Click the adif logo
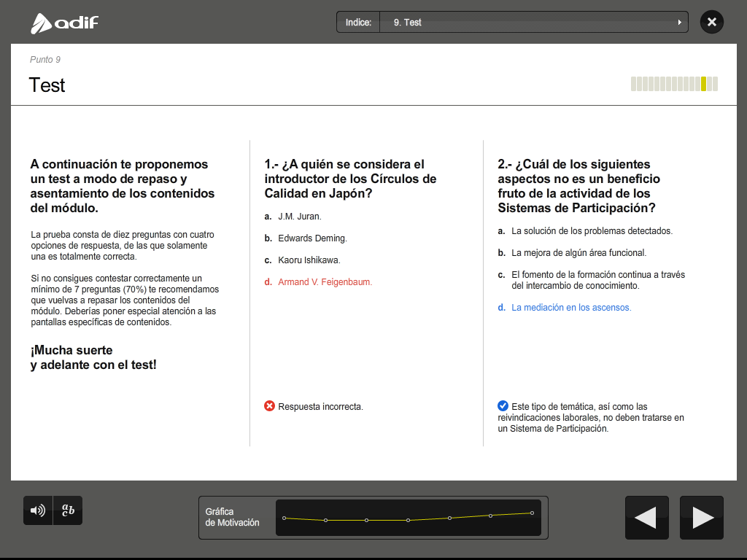The image size is (747, 560). click(x=64, y=23)
